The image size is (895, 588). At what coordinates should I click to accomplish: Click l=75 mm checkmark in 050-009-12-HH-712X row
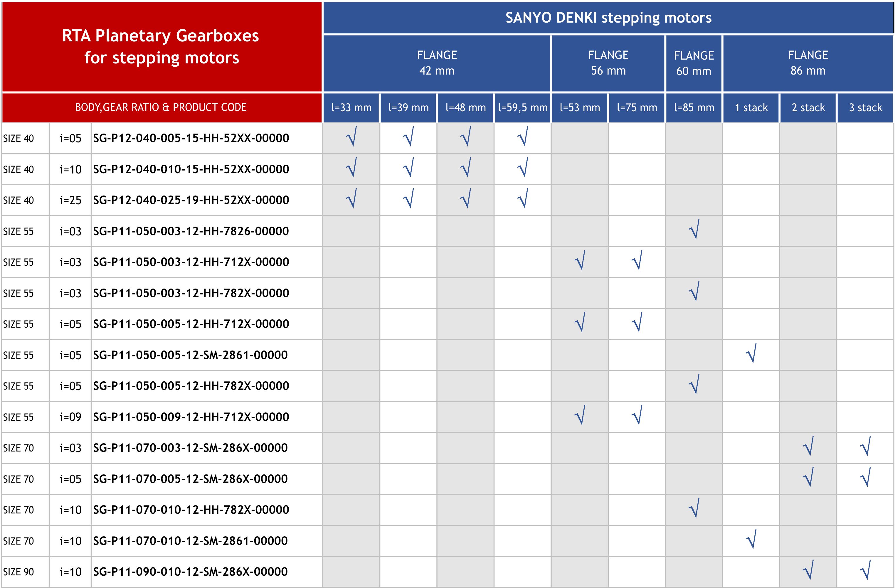(x=637, y=415)
